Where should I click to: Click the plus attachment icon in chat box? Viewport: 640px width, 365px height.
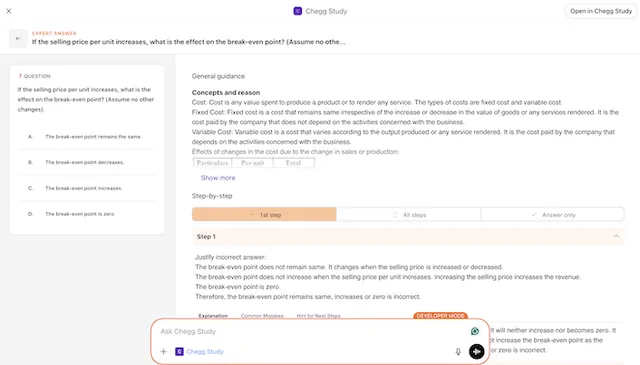(164, 352)
